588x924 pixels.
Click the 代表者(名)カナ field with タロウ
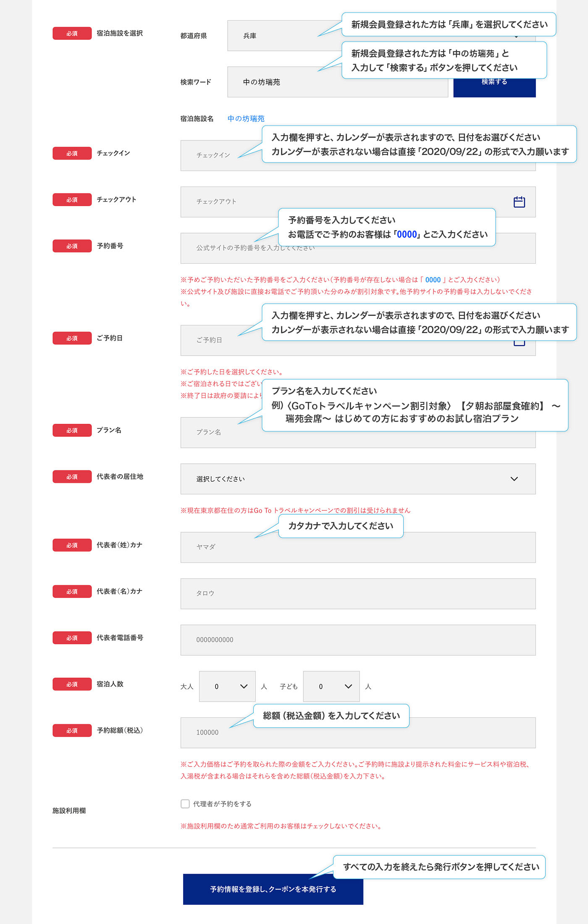click(358, 593)
